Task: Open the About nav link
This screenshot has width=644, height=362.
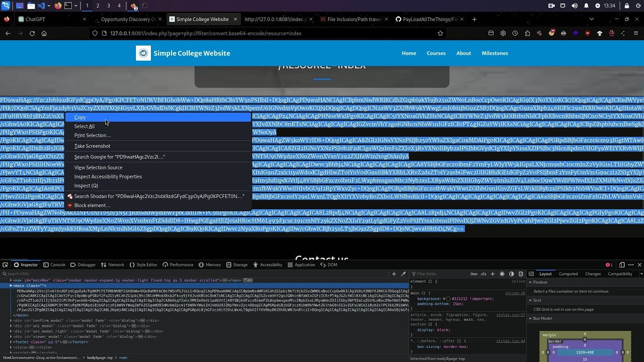Action: [463, 53]
